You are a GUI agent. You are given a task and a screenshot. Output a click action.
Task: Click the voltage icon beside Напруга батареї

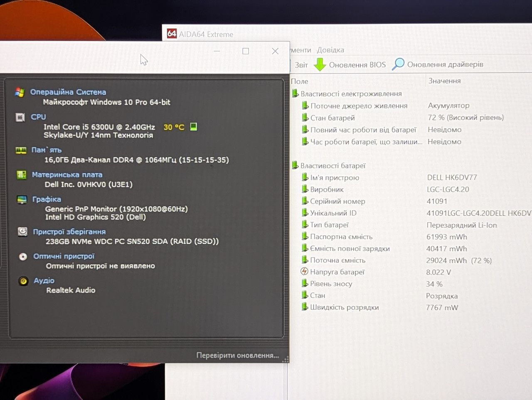click(304, 272)
